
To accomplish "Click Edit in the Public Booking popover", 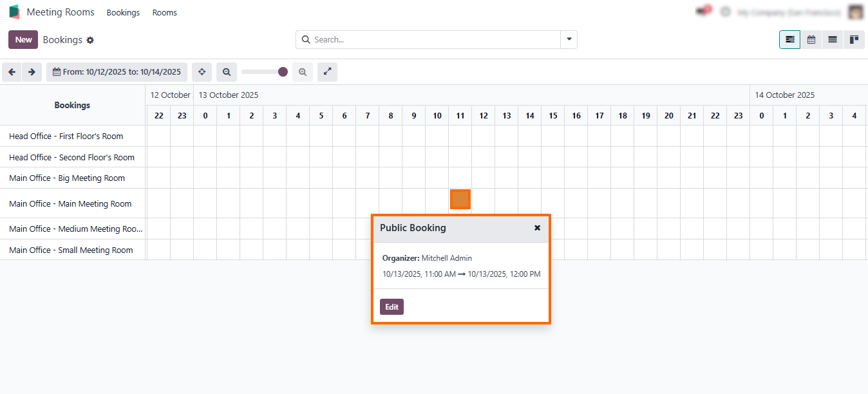I will [x=392, y=307].
